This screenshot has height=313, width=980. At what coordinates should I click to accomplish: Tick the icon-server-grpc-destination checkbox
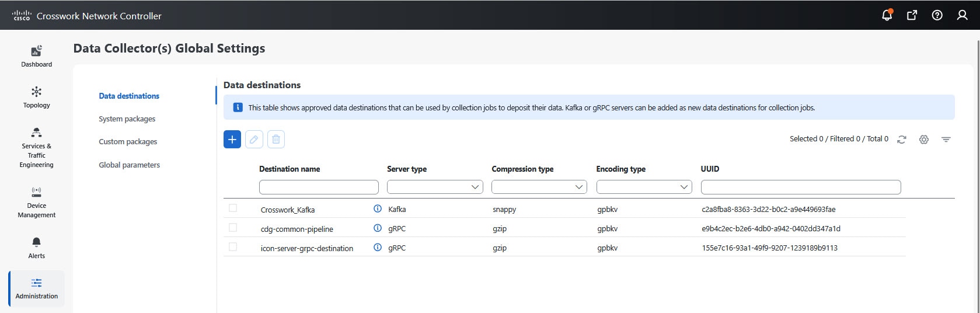233,246
